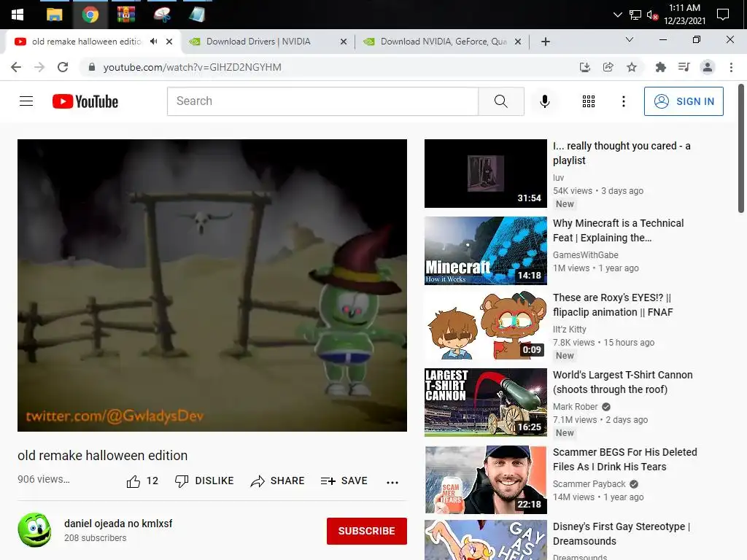Screen dimensions: 747x560
Task: Open daniel ojeada channel avatar
Action: (x=34, y=530)
